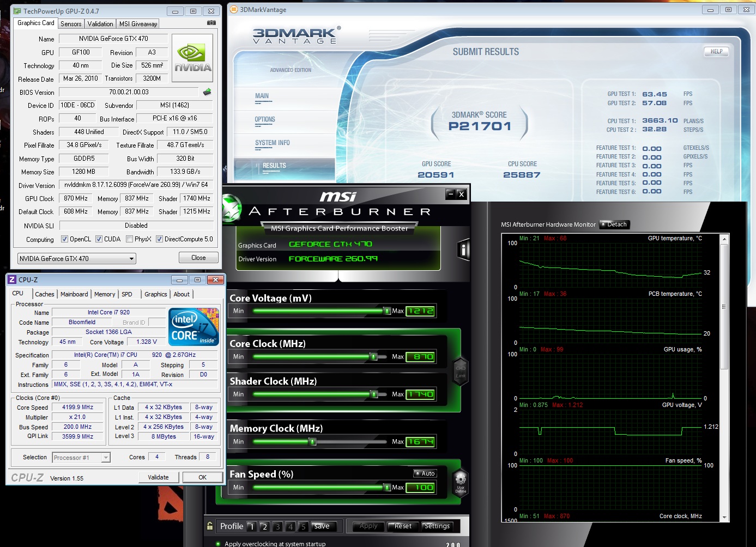Screen dimensions: 756x547
Task: Toggle the OpenCL checkbox in GPU-Z
Action: pos(64,239)
